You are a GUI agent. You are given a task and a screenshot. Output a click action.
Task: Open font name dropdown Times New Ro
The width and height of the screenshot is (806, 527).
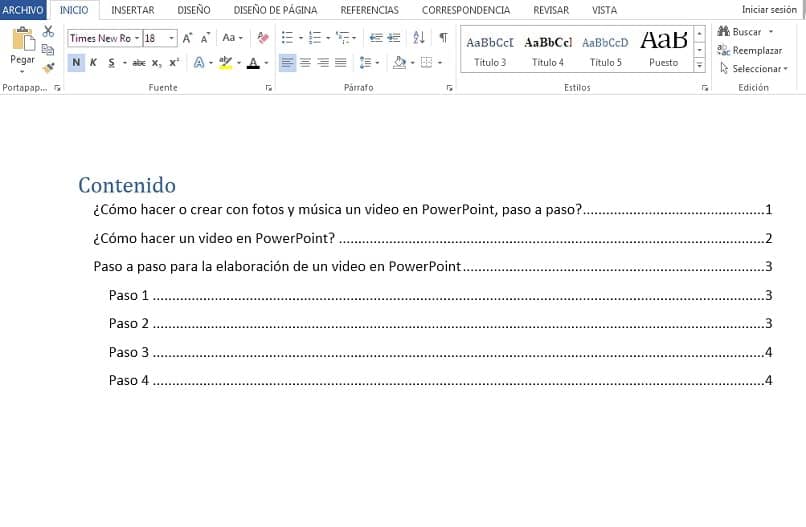[x=137, y=38]
